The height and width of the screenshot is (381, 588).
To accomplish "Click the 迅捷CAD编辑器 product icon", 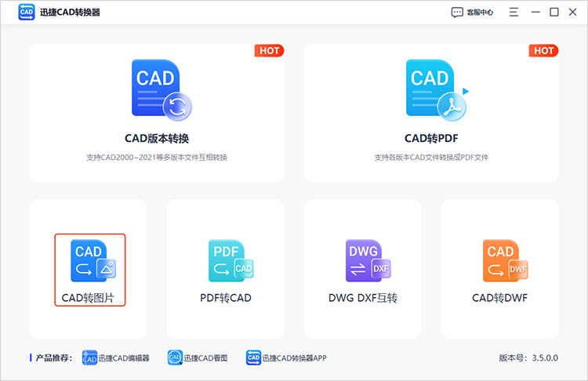I will click(89, 357).
